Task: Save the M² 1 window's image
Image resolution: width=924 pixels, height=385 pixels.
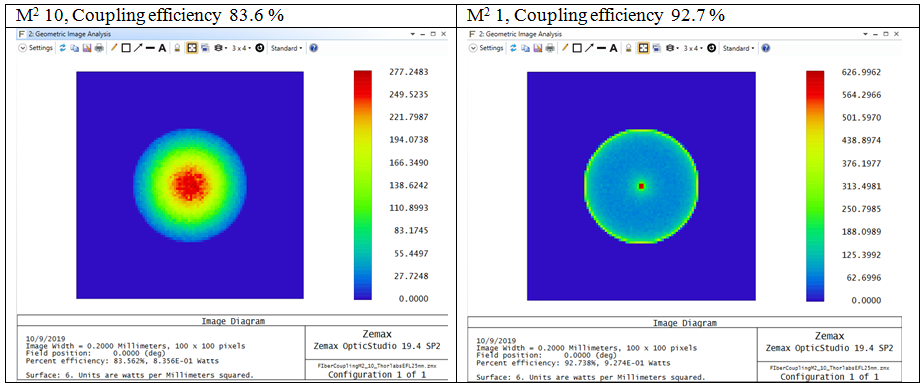Action: tap(537, 48)
